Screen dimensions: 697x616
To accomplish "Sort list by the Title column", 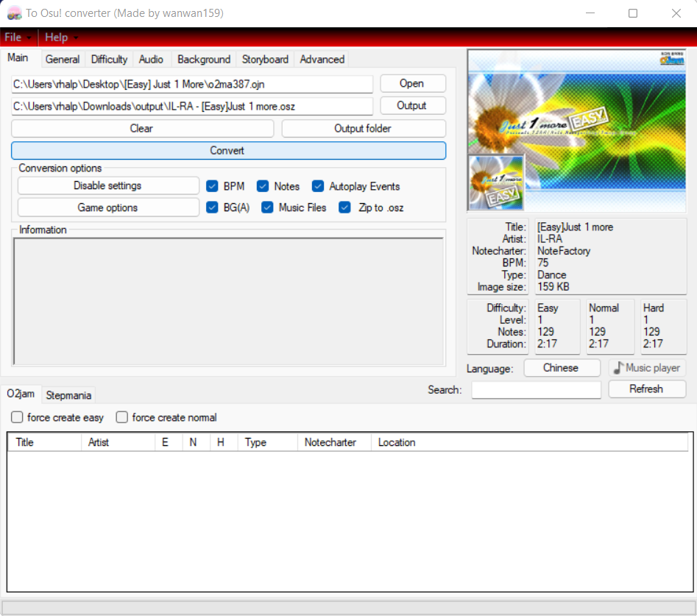I will [x=44, y=442].
